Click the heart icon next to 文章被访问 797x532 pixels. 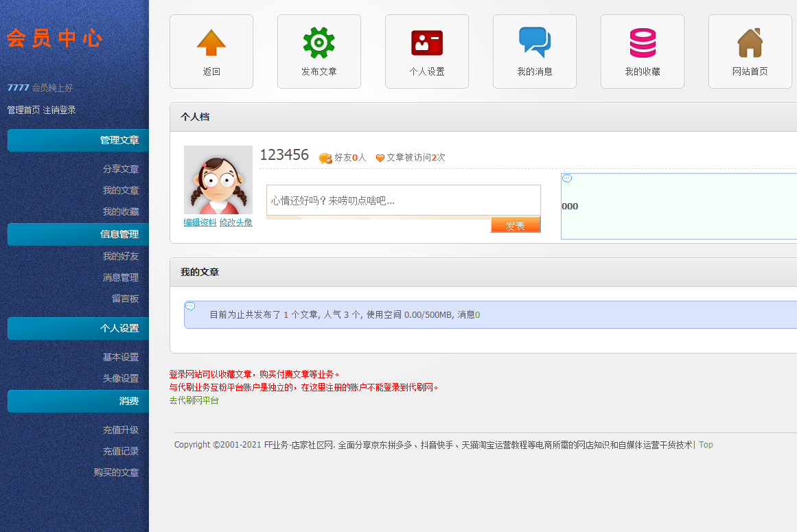tap(380, 158)
